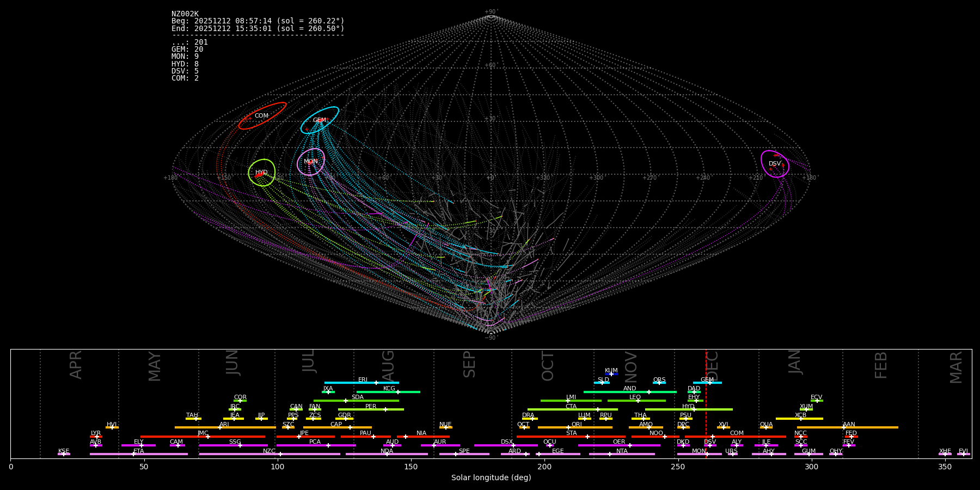Select the 'APR' month label

[76, 365]
